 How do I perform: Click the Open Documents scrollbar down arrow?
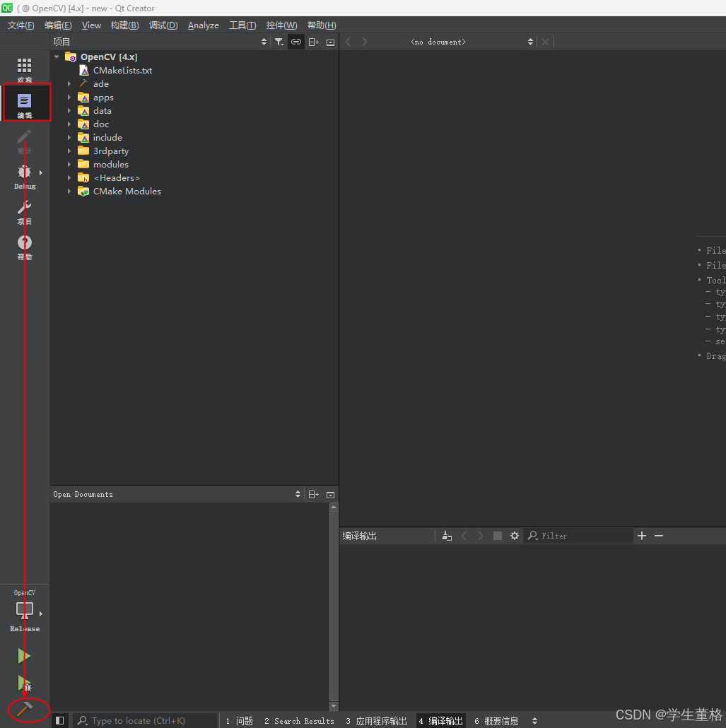click(334, 706)
